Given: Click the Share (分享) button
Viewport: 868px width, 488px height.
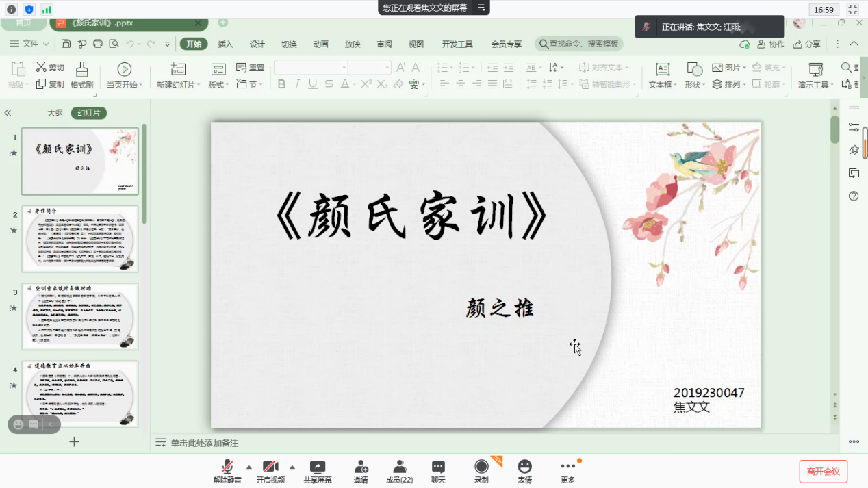Looking at the screenshot, I should click(x=806, y=44).
